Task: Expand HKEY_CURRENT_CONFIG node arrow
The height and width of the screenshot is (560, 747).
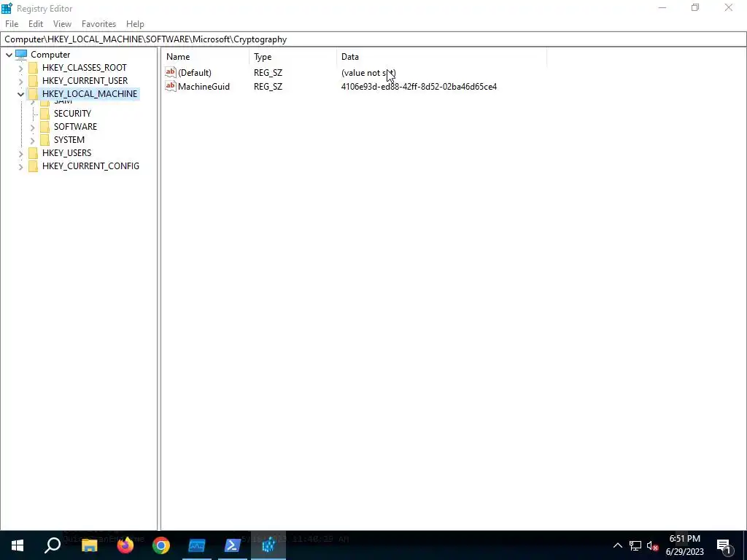Action: (20, 167)
